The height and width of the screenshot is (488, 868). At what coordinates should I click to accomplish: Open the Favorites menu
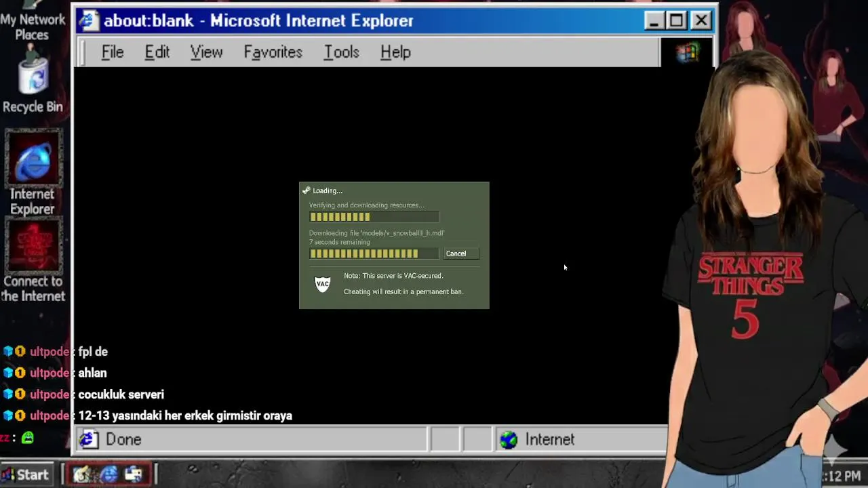tap(273, 52)
